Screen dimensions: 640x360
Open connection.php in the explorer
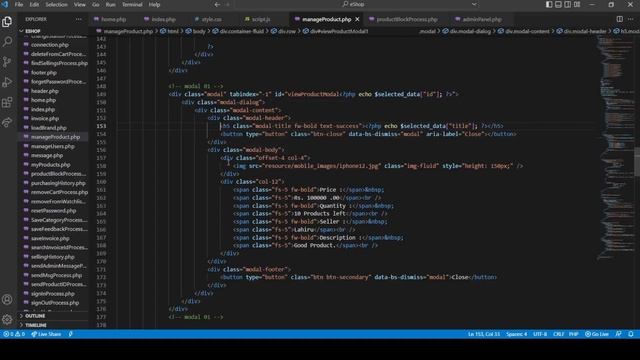pos(49,45)
